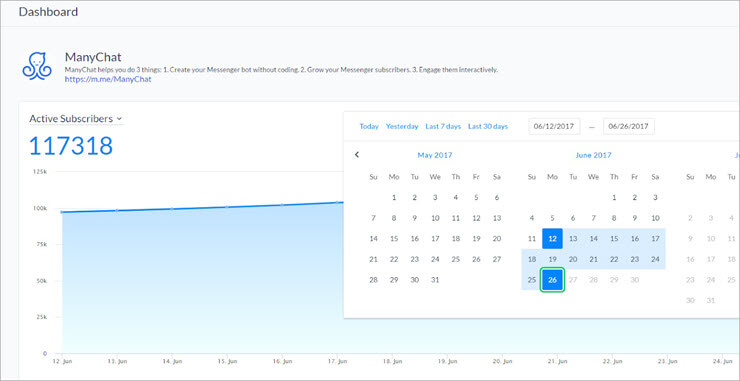
Task: Pick May 6 in the calendar
Action: pyautogui.click(x=496, y=198)
